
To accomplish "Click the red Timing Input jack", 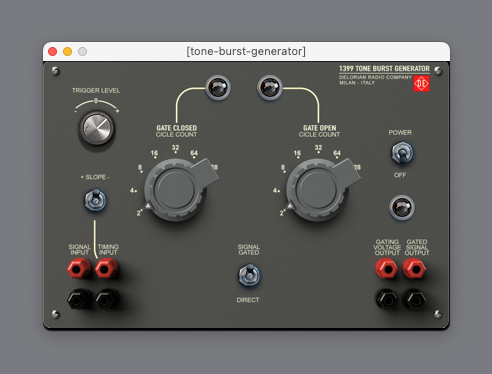I will [x=106, y=268].
